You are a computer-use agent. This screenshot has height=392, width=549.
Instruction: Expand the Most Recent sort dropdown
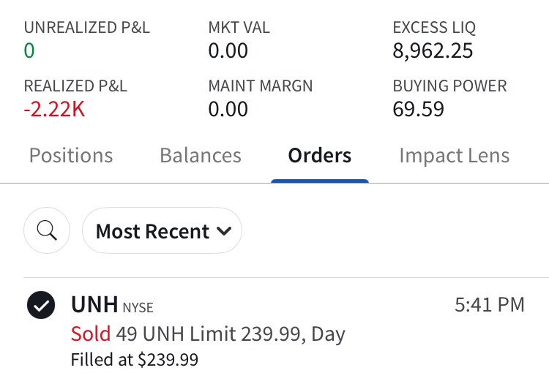(x=162, y=230)
